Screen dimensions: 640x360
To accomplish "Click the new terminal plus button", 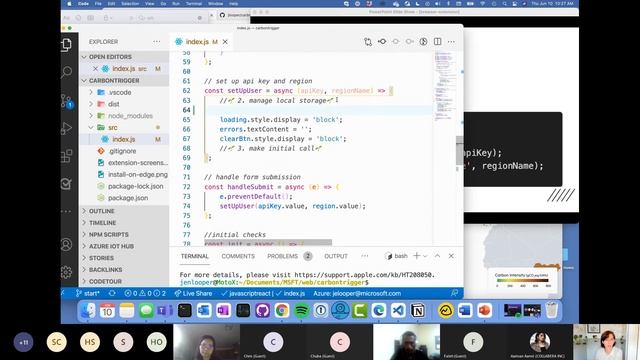I will [416, 256].
